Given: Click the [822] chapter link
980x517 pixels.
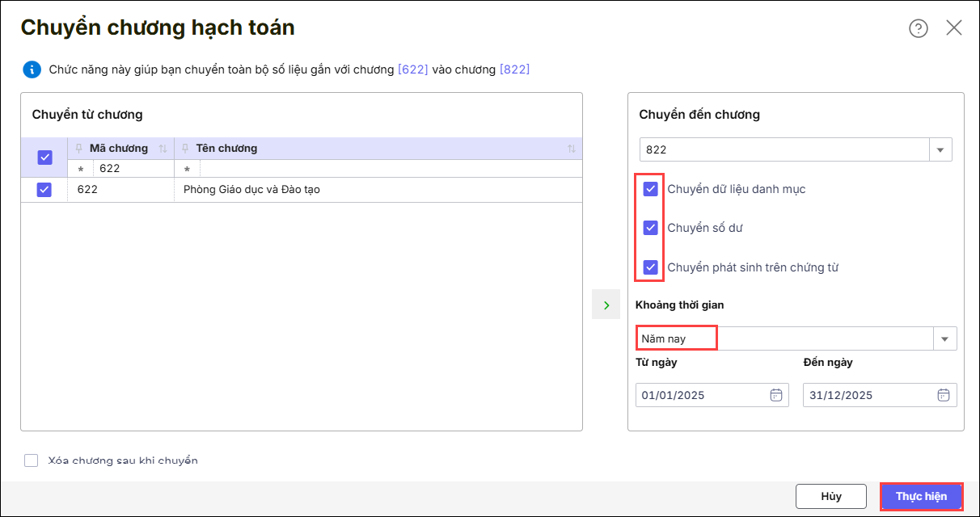Looking at the screenshot, I should point(515,69).
